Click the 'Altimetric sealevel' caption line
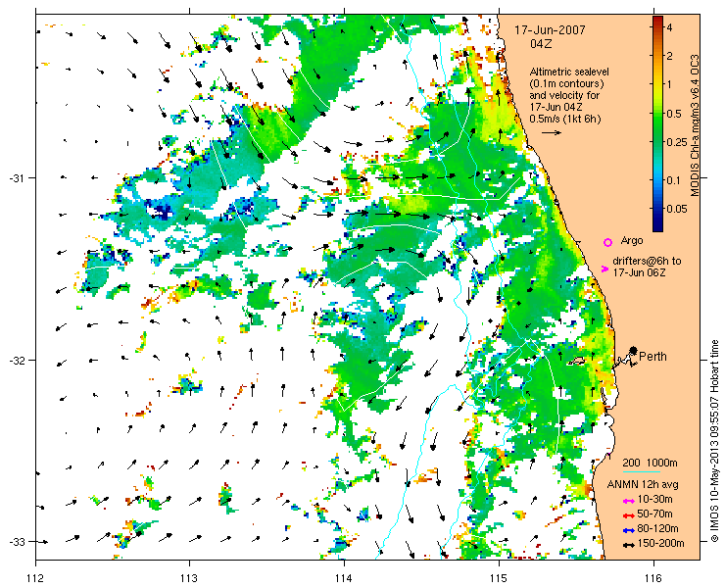This screenshot has width=725, height=588. tap(569, 73)
